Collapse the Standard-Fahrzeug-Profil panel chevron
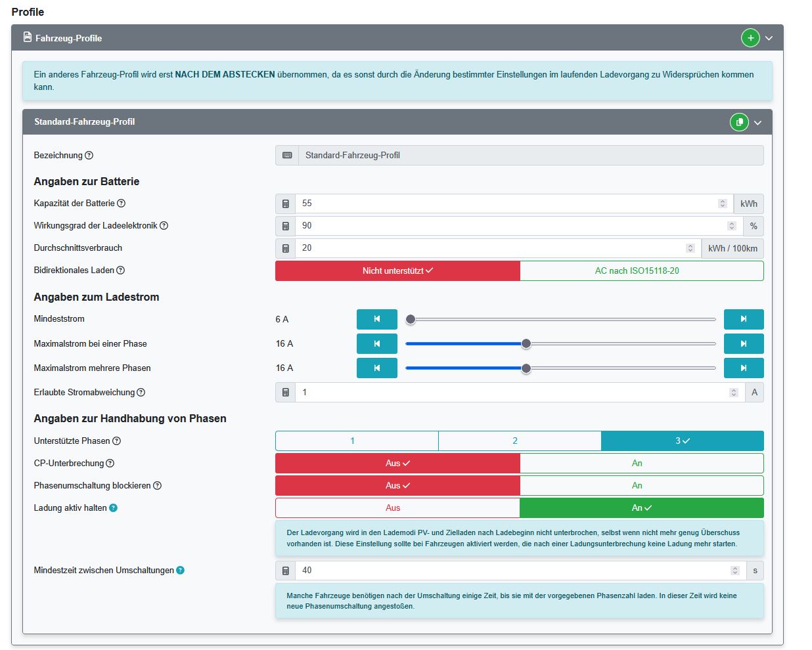 point(757,123)
